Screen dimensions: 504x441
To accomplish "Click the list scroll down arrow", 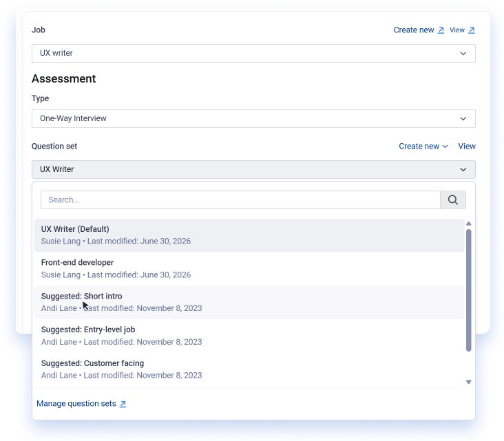I will [x=469, y=382].
